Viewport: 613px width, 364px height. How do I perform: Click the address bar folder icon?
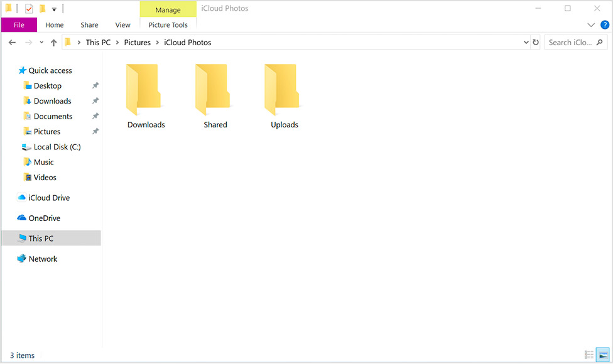(x=68, y=42)
